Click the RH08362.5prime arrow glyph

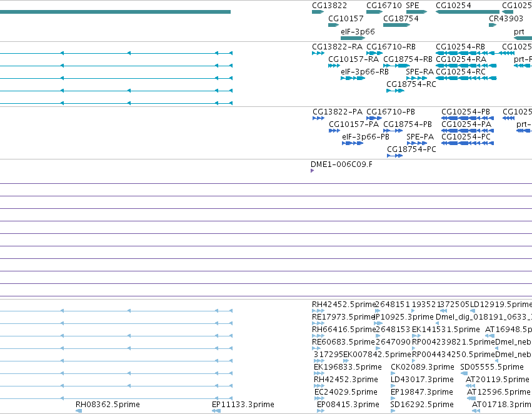[79, 411]
